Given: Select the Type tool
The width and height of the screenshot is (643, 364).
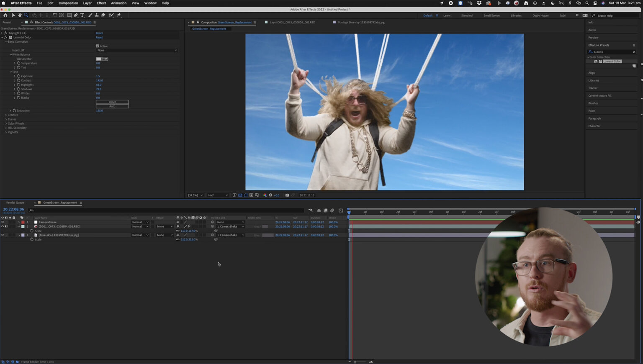Looking at the screenshot, I should tap(82, 15).
